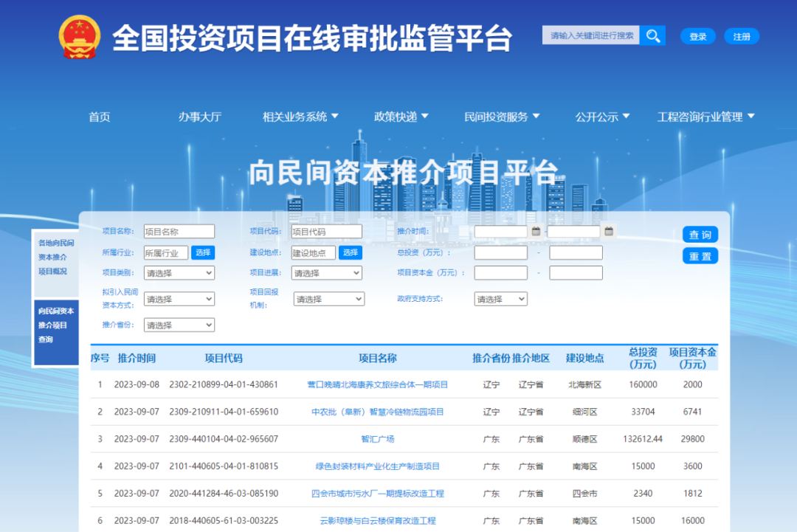797x532 pixels.
Task: Open the end date calendar icon
Action: pyautogui.click(x=609, y=232)
